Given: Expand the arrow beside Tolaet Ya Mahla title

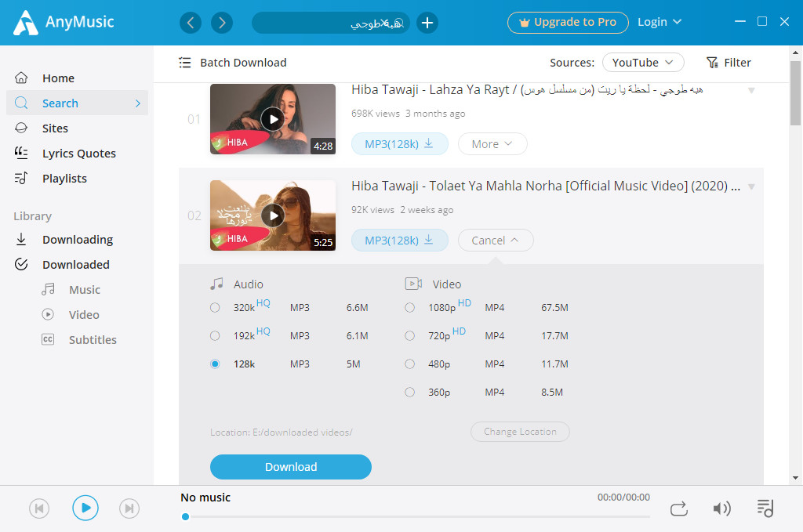Looking at the screenshot, I should pyautogui.click(x=751, y=186).
